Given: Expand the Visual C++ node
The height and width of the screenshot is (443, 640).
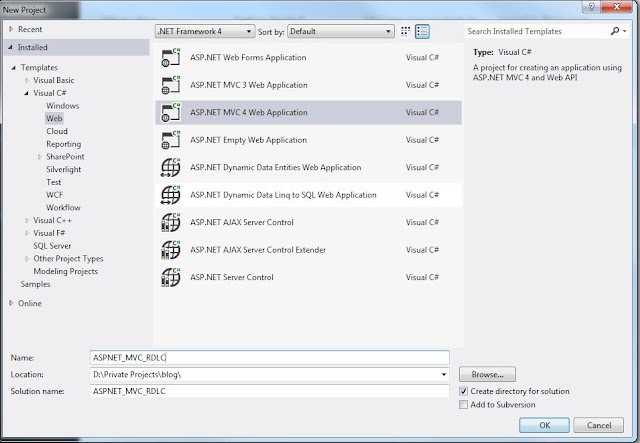Looking at the screenshot, I should [27, 220].
